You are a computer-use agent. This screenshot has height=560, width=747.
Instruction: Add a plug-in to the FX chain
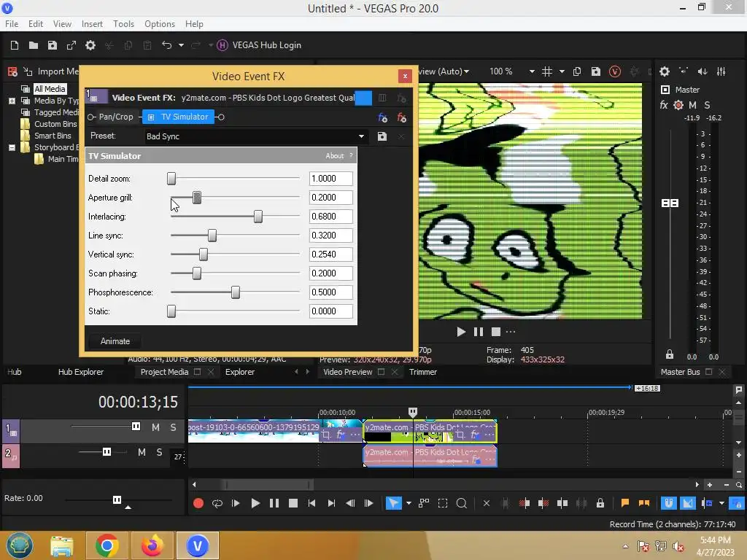click(382, 117)
